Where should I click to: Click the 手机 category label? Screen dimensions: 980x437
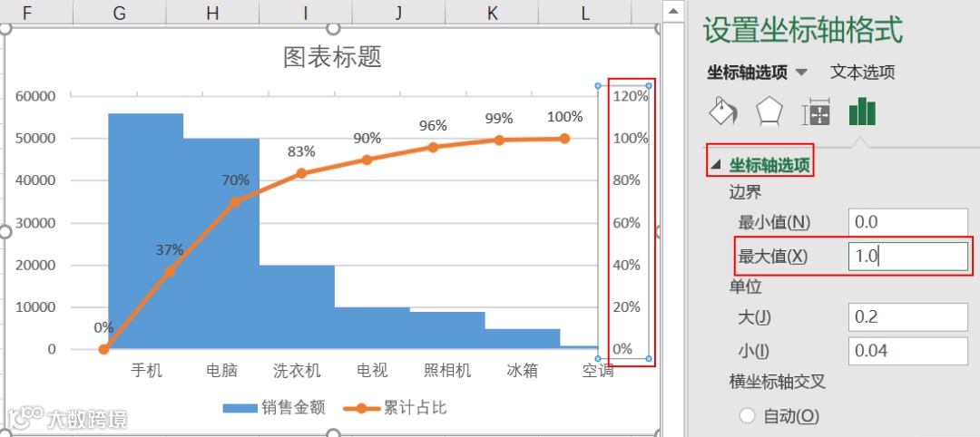[x=146, y=371]
